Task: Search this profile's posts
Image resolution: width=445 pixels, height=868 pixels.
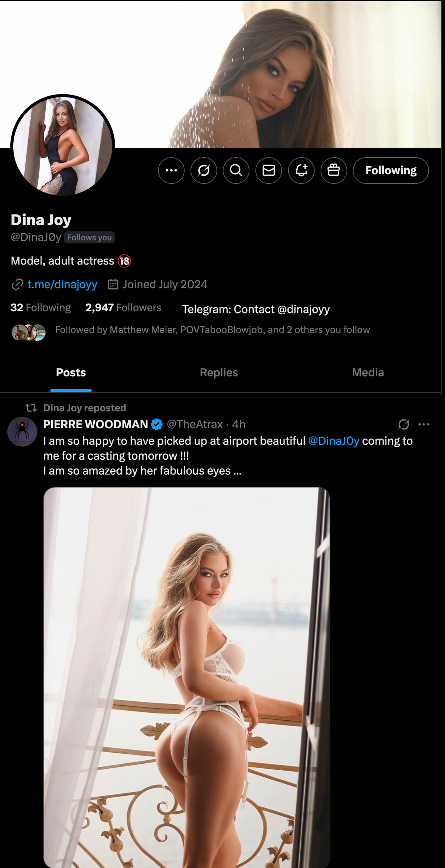Action: (236, 171)
